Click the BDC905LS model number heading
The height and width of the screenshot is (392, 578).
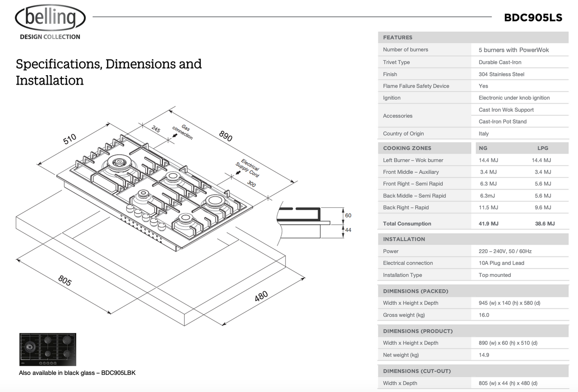tap(533, 18)
